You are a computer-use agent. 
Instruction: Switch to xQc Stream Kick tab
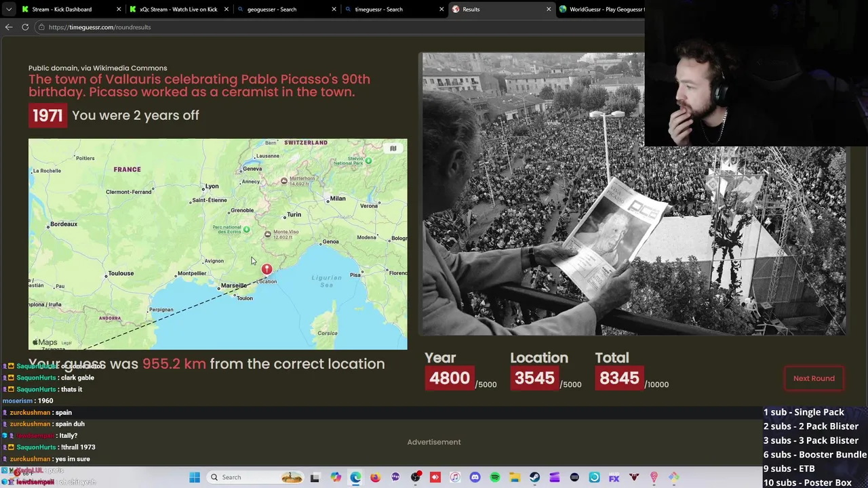tap(179, 9)
